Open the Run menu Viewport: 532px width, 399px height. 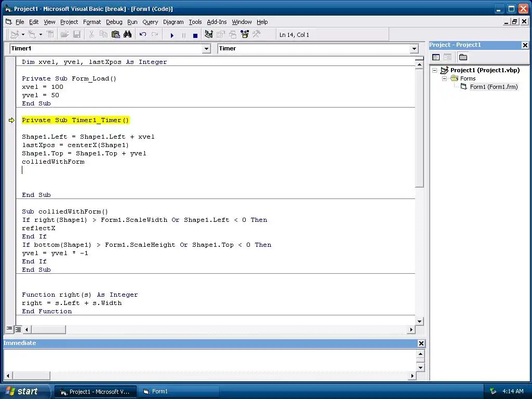tap(132, 22)
